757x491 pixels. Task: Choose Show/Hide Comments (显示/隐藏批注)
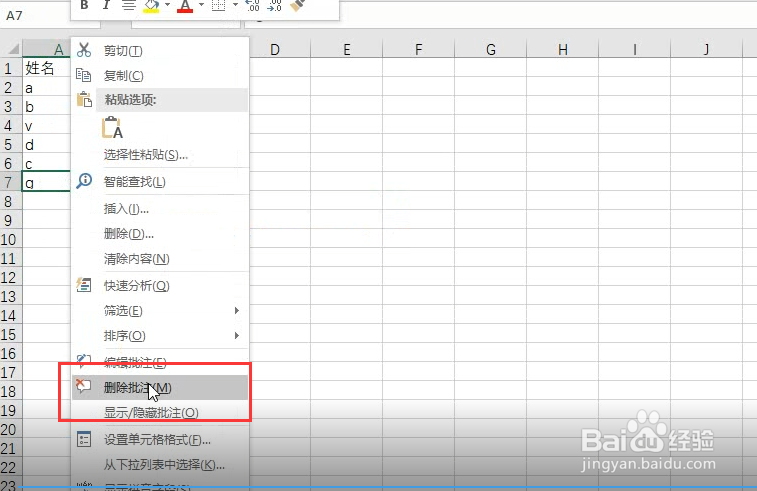(x=160, y=413)
